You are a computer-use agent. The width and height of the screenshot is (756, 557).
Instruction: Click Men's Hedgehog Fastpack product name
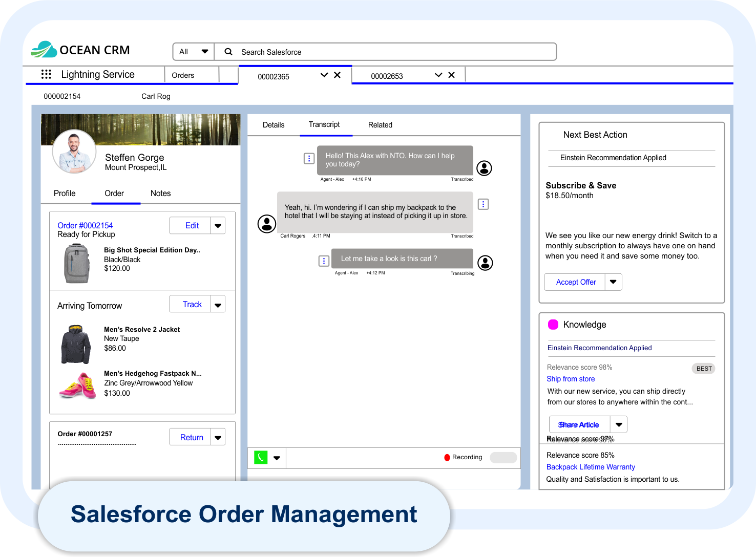pos(153,373)
